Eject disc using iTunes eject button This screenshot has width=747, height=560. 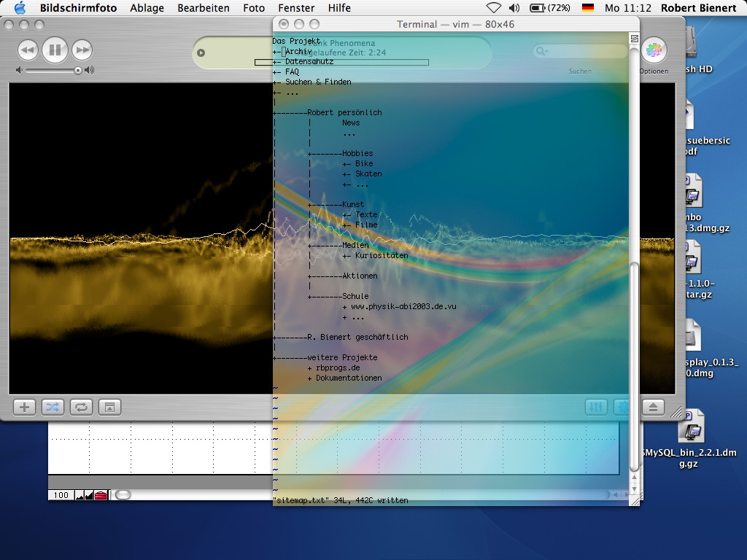pos(653,407)
